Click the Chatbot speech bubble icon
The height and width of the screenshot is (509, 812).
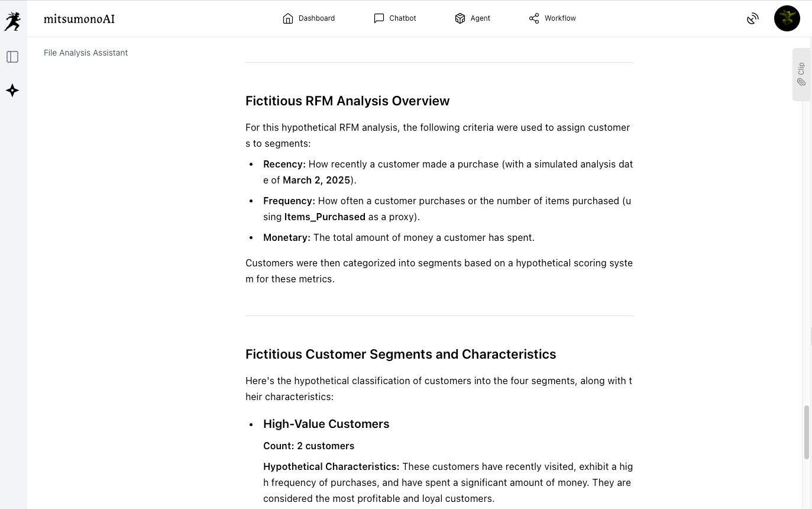click(379, 18)
